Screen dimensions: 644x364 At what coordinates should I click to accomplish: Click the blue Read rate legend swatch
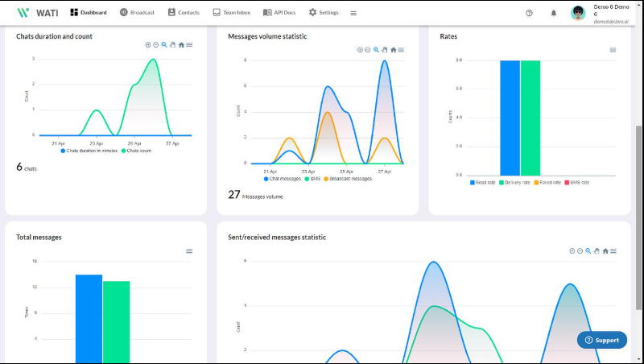(473, 183)
